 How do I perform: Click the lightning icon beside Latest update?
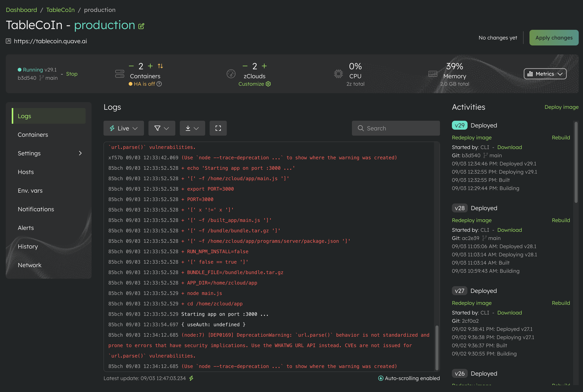tap(191, 378)
